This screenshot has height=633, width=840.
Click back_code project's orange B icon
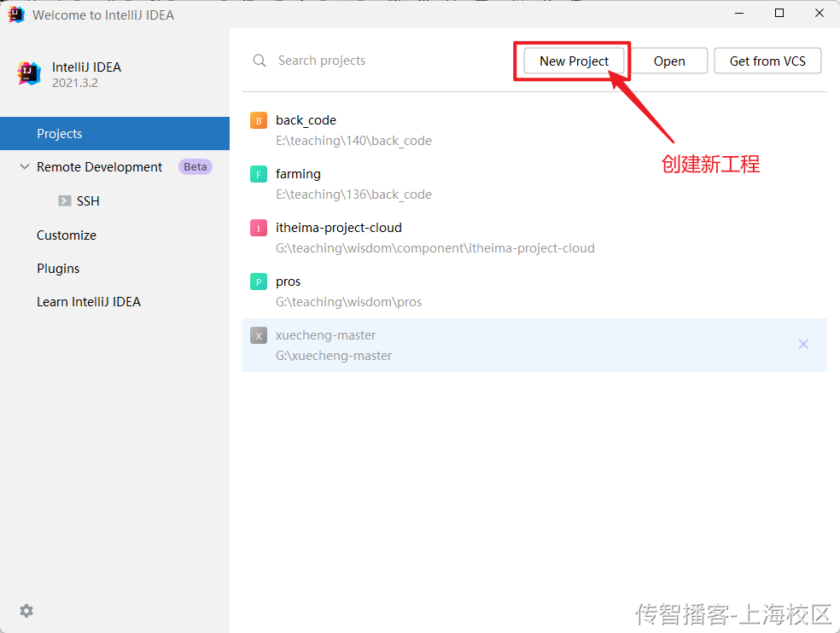[x=258, y=120]
